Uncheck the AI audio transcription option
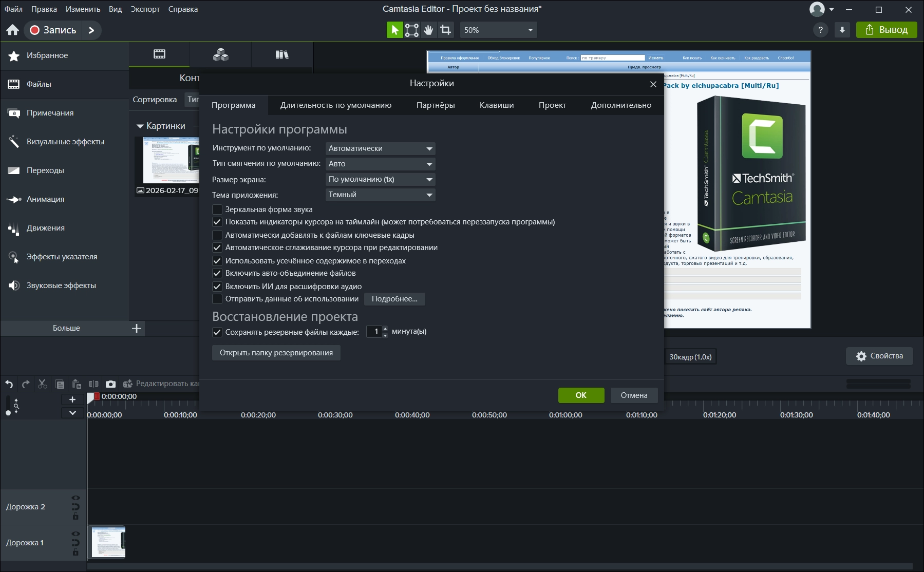The height and width of the screenshot is (572, 924). coord(217,287)
